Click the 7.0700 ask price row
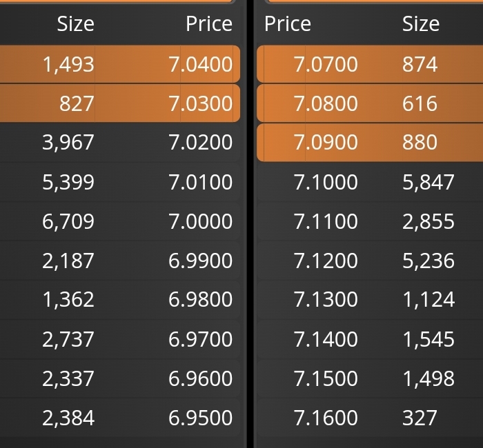Viewport: 483px width, 448px height. click(370, 64)
